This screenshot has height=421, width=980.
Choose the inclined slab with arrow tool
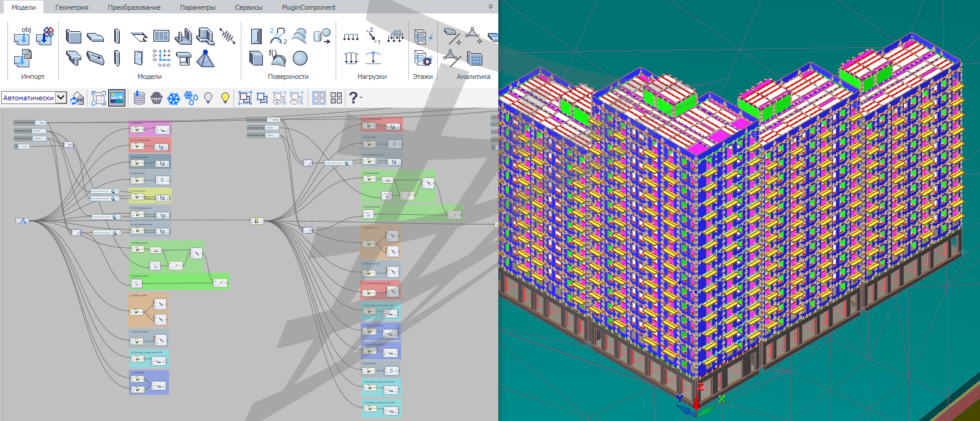[95, 58]
